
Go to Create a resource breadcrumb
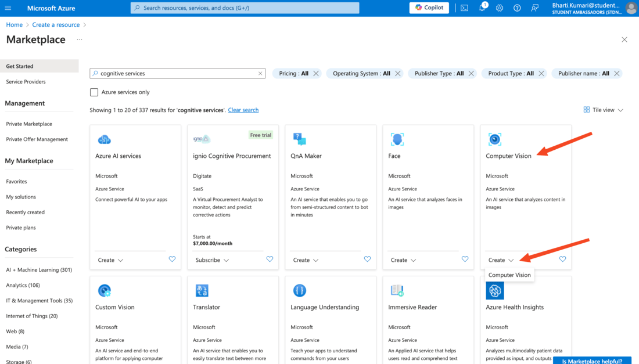[x=56, y=25]
